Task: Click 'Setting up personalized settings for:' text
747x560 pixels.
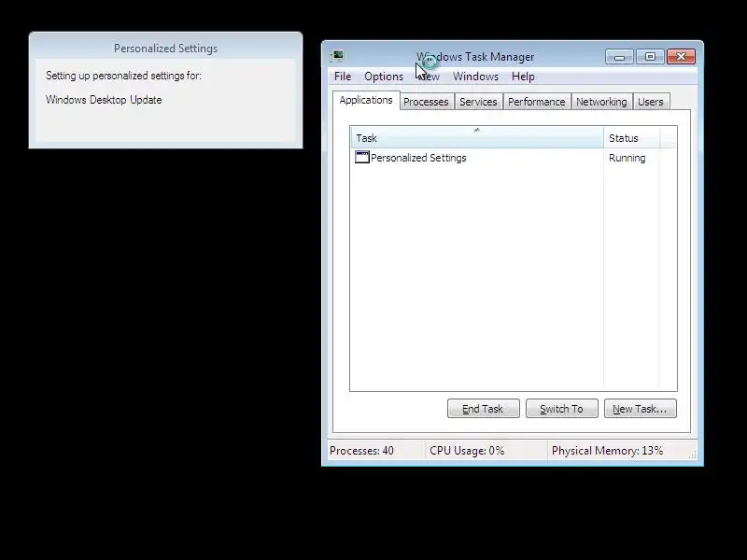Action: click(123, 76)
